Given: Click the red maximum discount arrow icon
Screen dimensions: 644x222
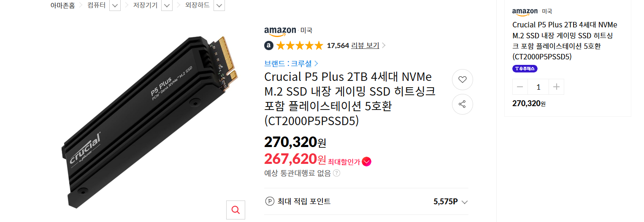Looking at the screenshot, I should [x=366, y=162].
